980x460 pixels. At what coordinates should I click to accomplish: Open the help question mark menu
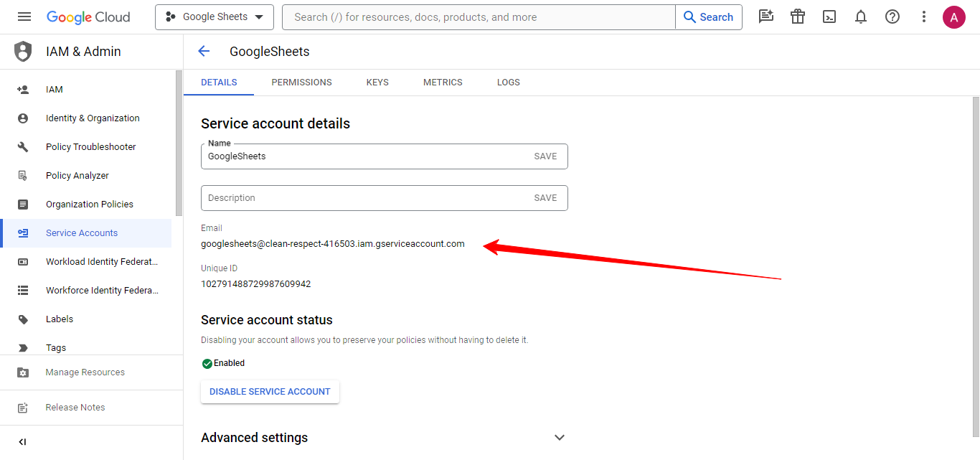pyautogui.click(x=892, y=17)
